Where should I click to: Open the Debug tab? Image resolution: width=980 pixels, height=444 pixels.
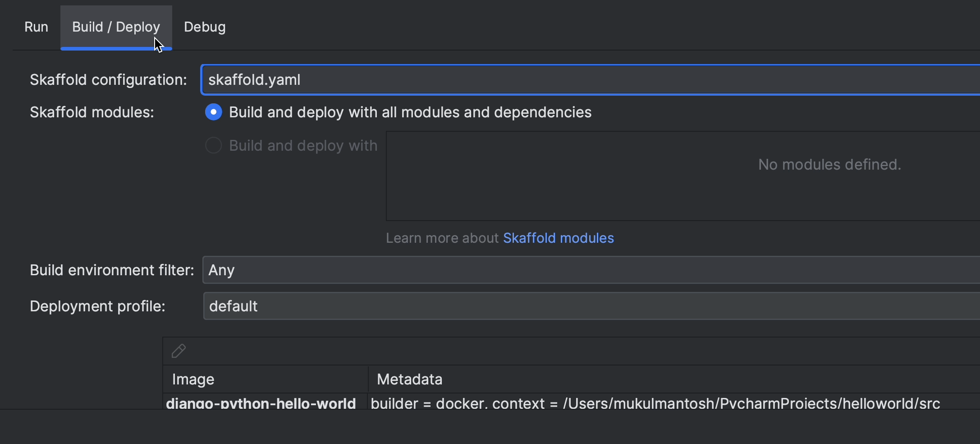coord(205,27)
